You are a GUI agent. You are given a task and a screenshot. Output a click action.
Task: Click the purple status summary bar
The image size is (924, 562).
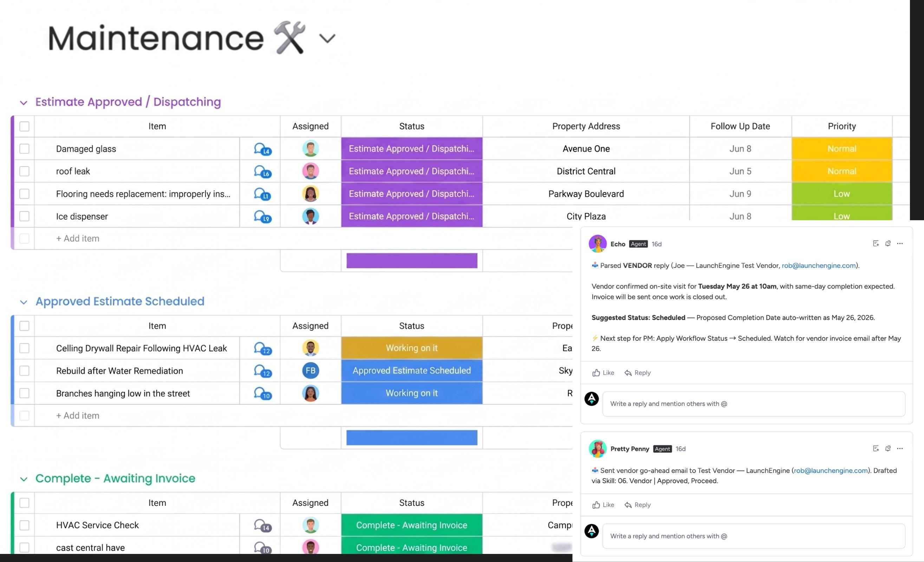tap(412, 261)
